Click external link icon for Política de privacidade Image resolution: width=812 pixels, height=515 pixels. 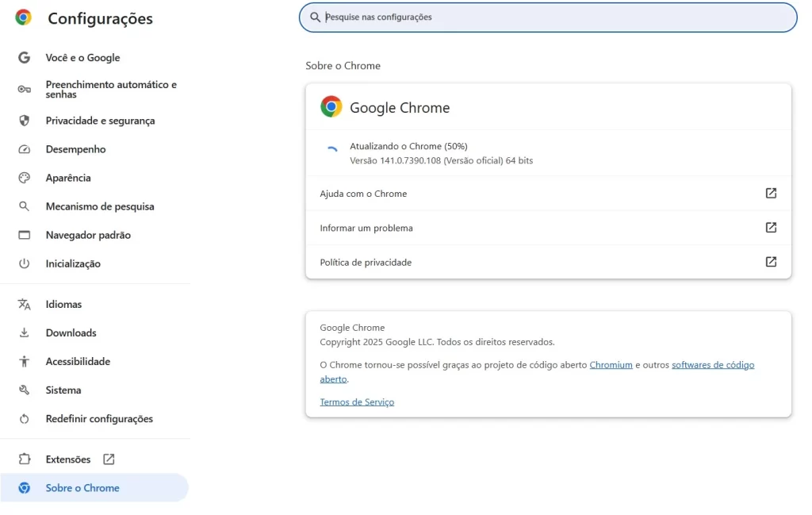pos(770,262)
